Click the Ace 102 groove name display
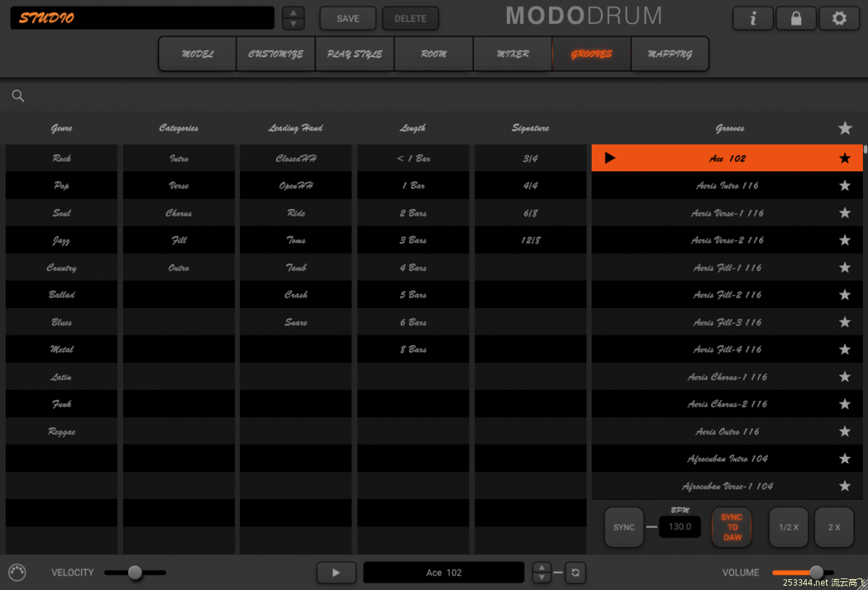 coord(443,573)
